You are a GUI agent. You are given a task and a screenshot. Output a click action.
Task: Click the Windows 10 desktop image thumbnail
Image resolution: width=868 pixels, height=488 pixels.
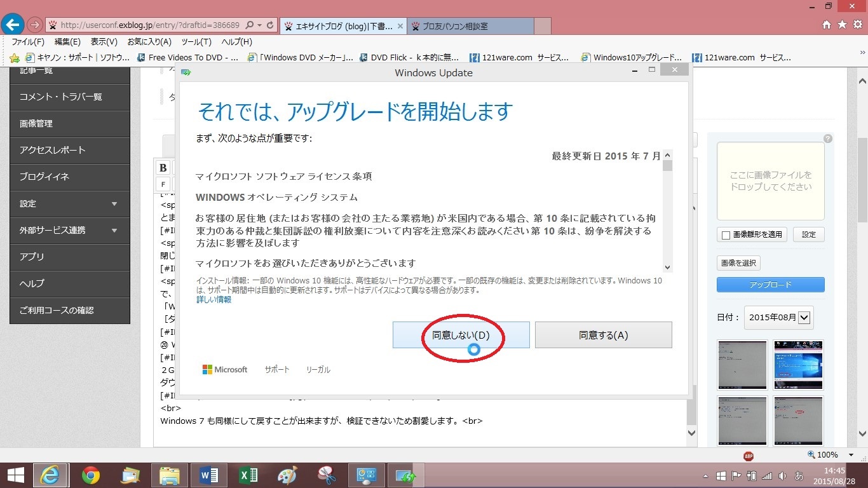[x=798, y=365]
